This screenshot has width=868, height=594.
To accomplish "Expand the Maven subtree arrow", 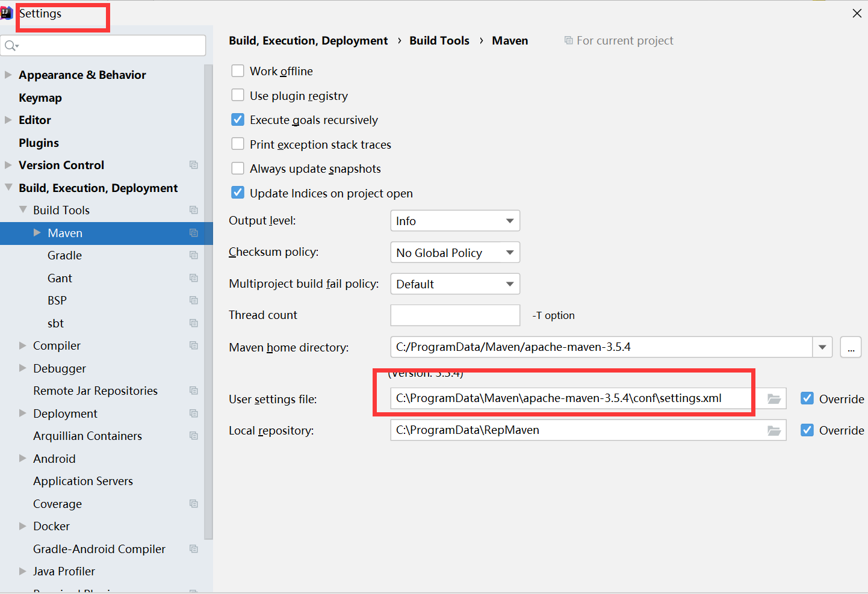I will [37, 232].
